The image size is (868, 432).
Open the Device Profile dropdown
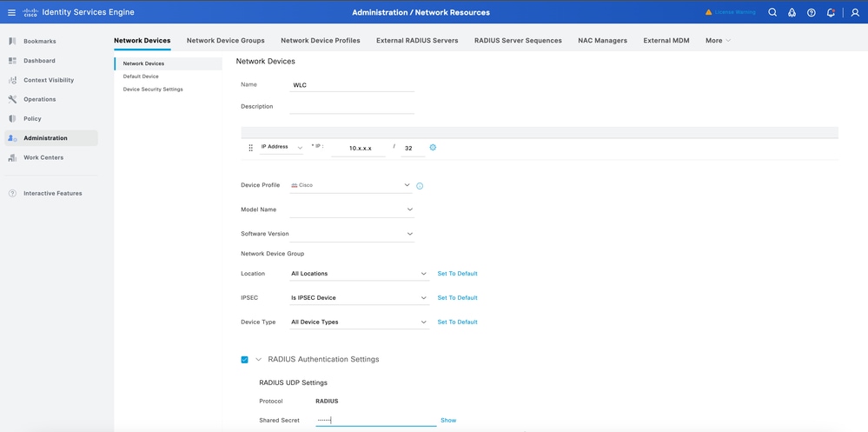point(351,185)
